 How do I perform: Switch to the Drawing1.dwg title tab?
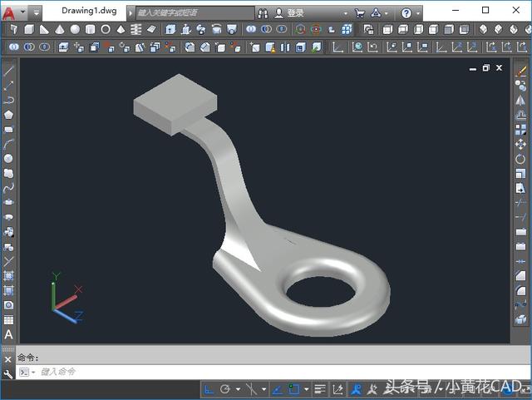coord(89,12)
